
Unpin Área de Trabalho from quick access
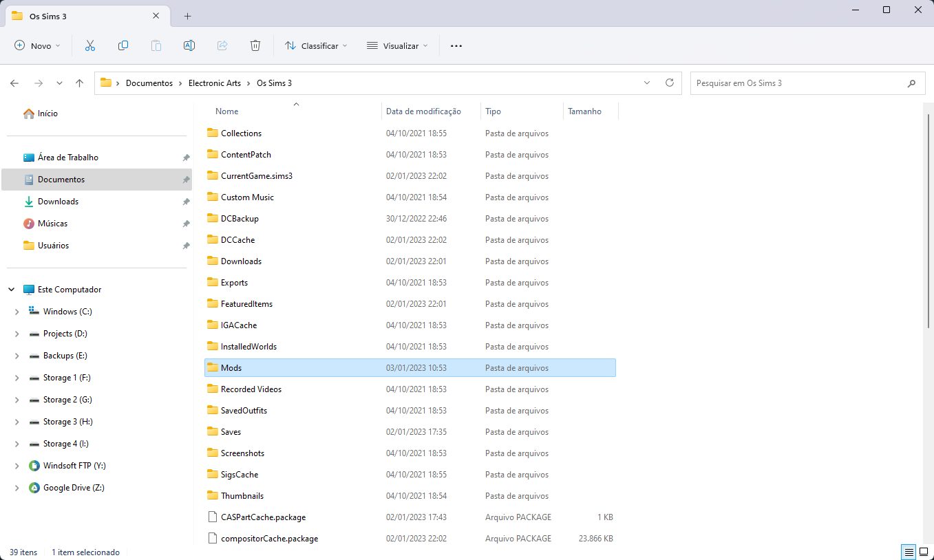(x=186, y=158)
